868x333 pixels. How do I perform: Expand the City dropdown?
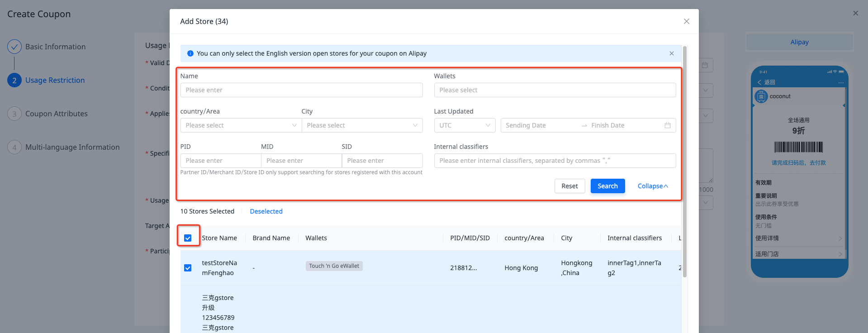(362, 125)
